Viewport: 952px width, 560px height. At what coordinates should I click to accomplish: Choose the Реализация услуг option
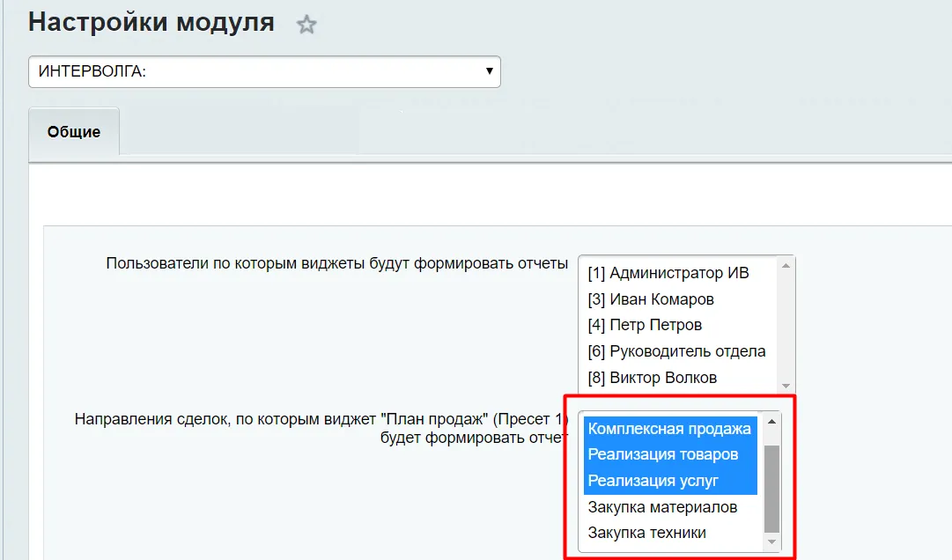653,481
